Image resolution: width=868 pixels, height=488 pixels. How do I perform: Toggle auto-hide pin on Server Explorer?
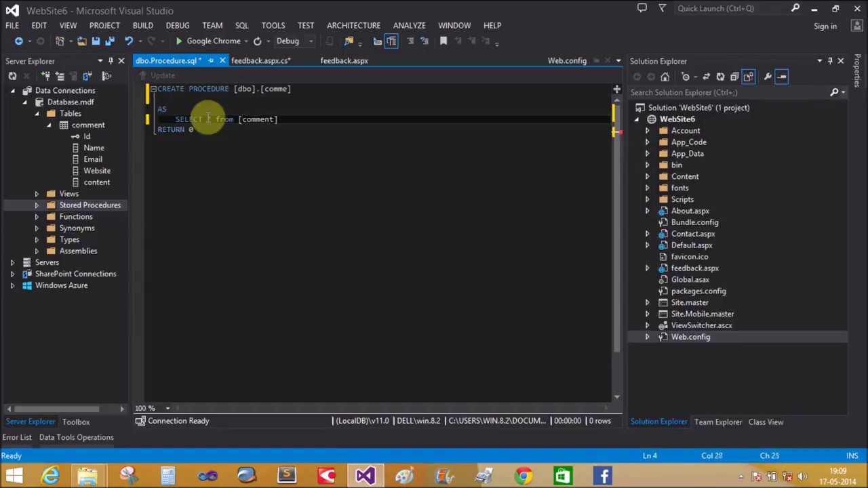111,61
